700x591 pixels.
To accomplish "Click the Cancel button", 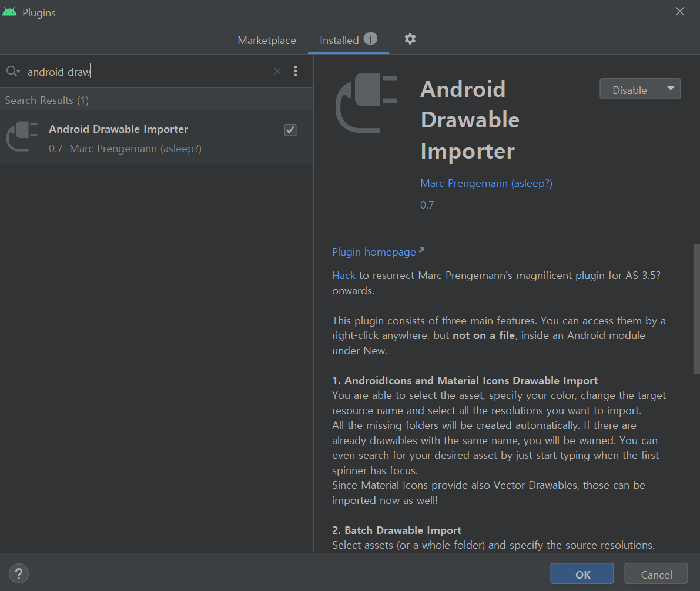I will [656, 573].
